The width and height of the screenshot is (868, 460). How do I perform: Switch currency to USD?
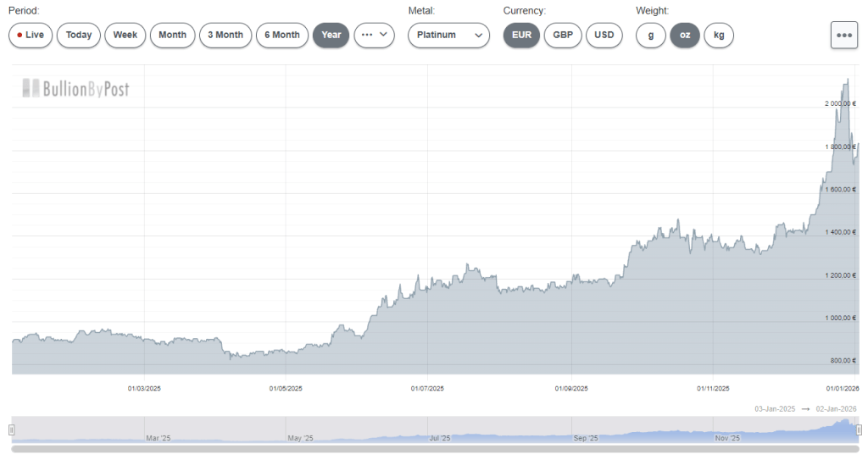[x=604, y=36]
